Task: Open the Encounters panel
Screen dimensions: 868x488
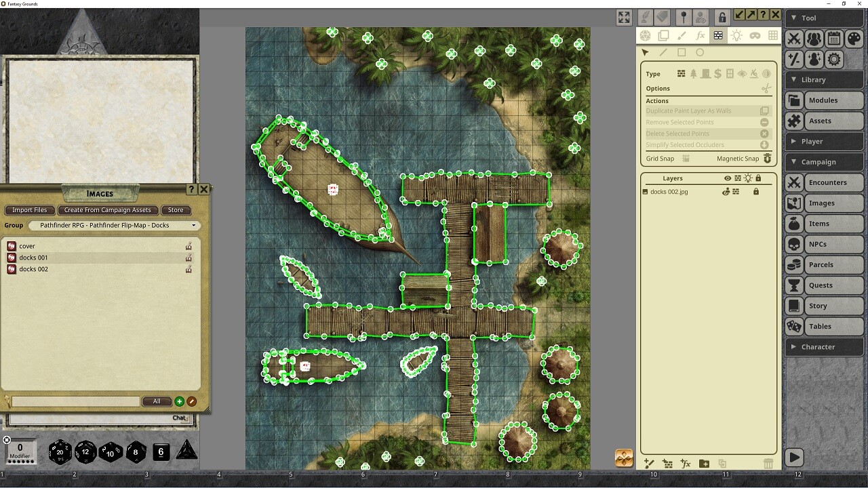Action: (x=824, y=182)
